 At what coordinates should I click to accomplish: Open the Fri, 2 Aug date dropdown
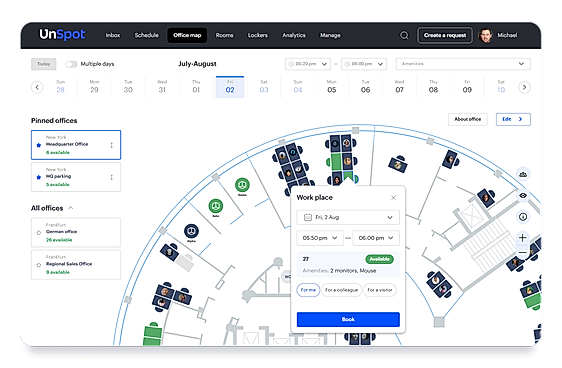tap(348, 218)
